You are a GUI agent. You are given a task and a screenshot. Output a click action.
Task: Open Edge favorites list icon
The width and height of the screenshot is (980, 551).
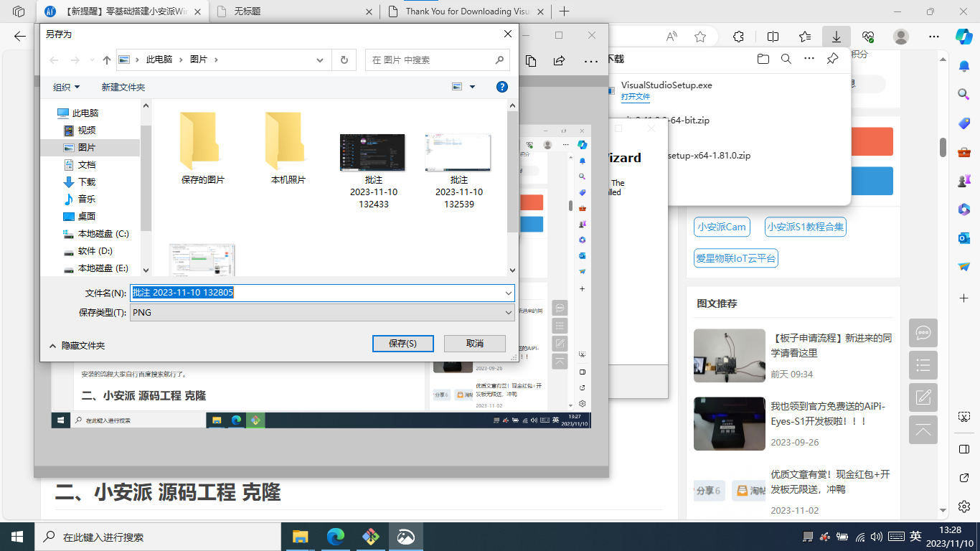pos(805,37)
